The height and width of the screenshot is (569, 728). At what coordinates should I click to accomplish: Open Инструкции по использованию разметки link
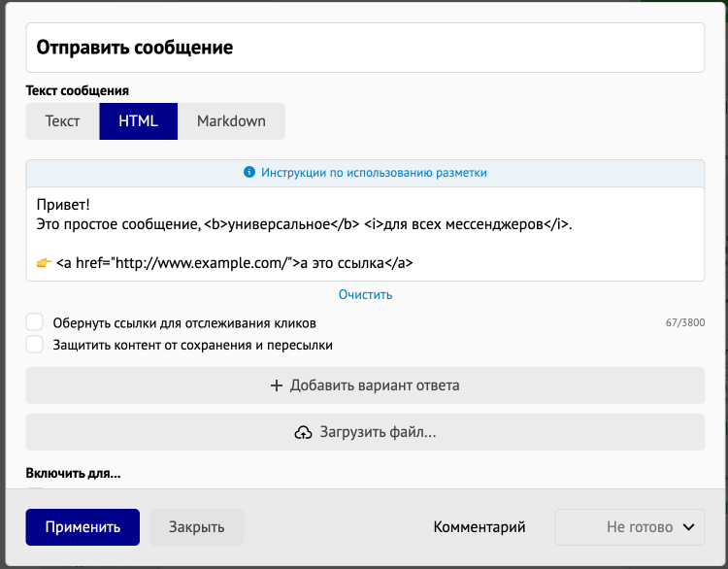click(x=373, y=173)
